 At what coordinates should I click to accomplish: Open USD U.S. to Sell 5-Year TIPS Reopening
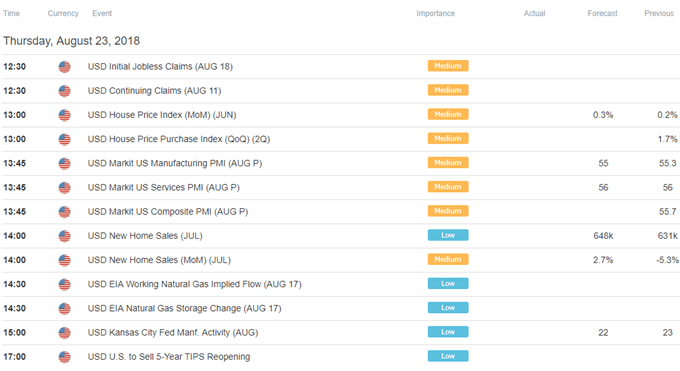[x=169, y=357]
